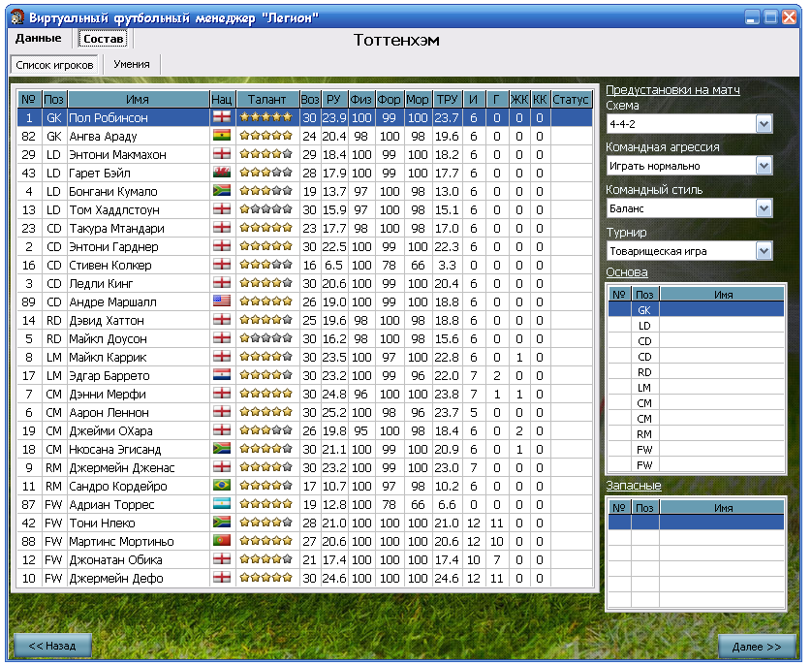Click the Запасные link
The width and height of the screenshot is (812, 666).
(634, 486)
